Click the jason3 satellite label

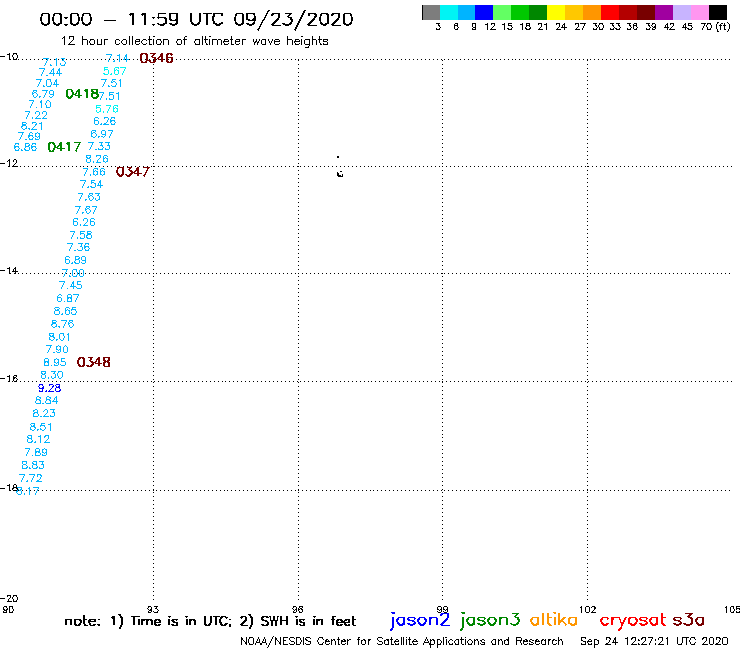pos(490,620)
